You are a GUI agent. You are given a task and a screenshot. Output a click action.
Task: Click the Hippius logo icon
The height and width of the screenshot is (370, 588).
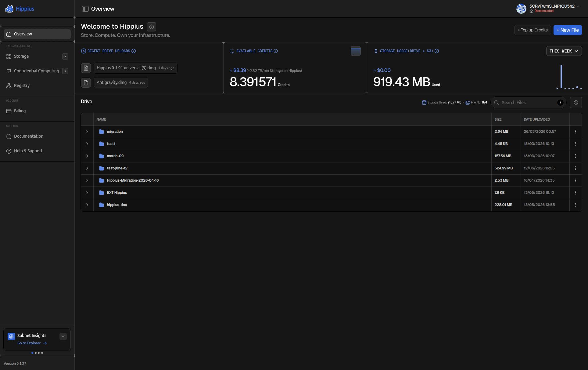[x=9, y=9]
